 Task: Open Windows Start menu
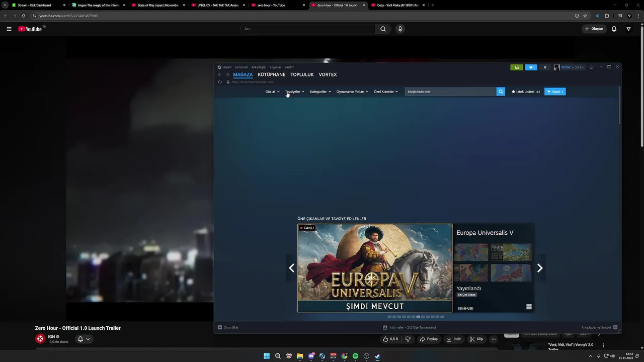click(x=267, y=356)
